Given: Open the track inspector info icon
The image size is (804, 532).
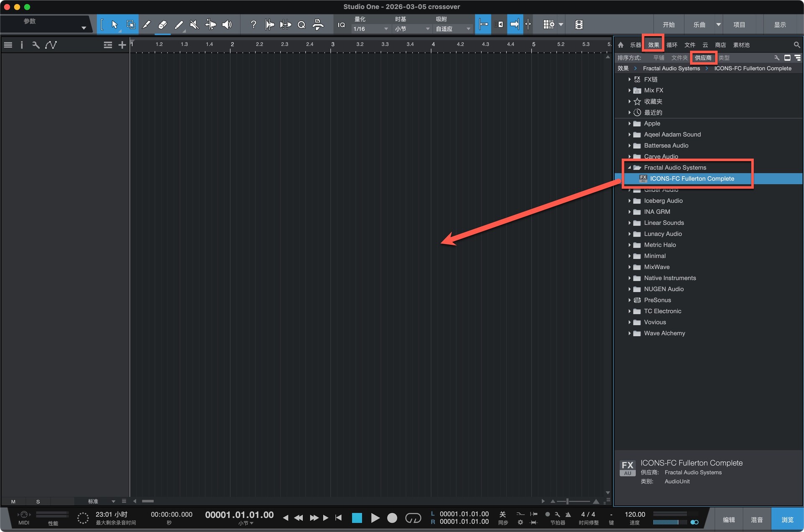Looking at the screenshot, I should pyautogui.click(x=22, y=45).
